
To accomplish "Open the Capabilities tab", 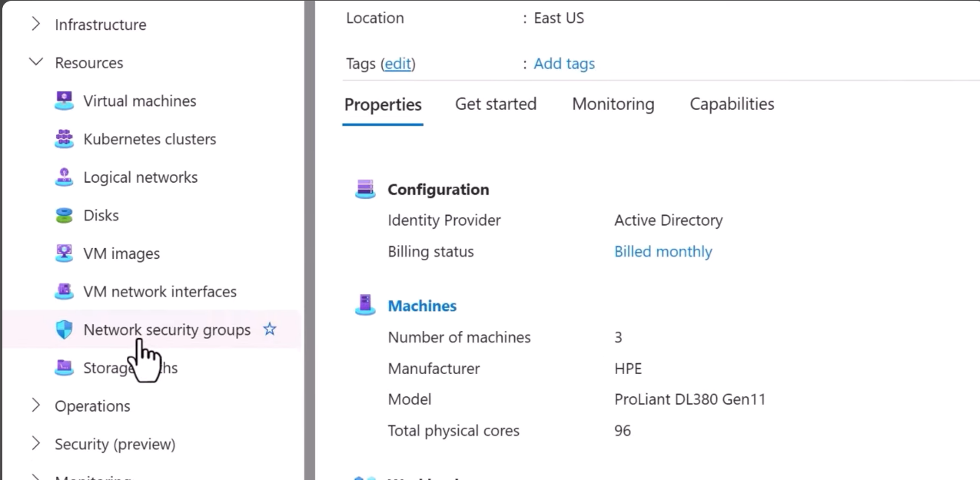I will pyautogui.click(x=732, y=104).
